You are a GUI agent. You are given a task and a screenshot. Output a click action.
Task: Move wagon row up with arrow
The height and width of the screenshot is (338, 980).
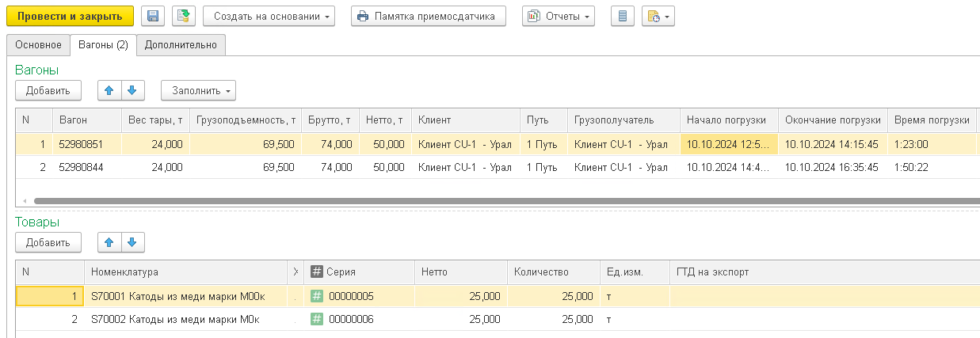(x=109, y=90)
